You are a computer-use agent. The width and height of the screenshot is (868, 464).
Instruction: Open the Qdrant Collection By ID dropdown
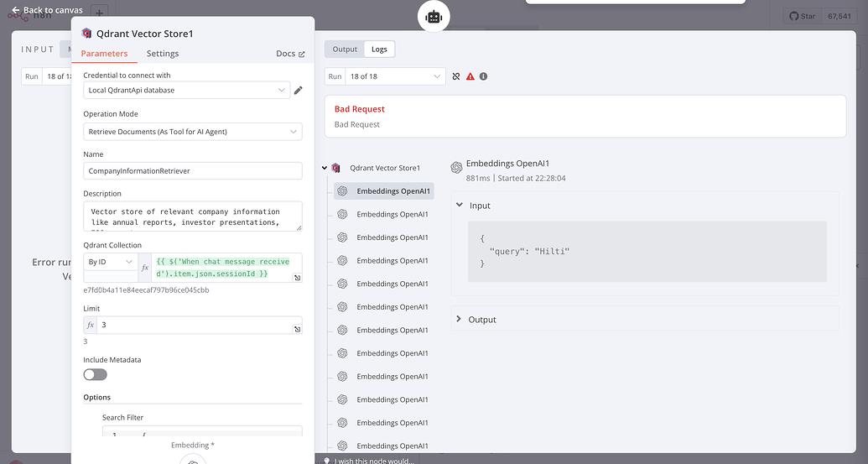110,262
